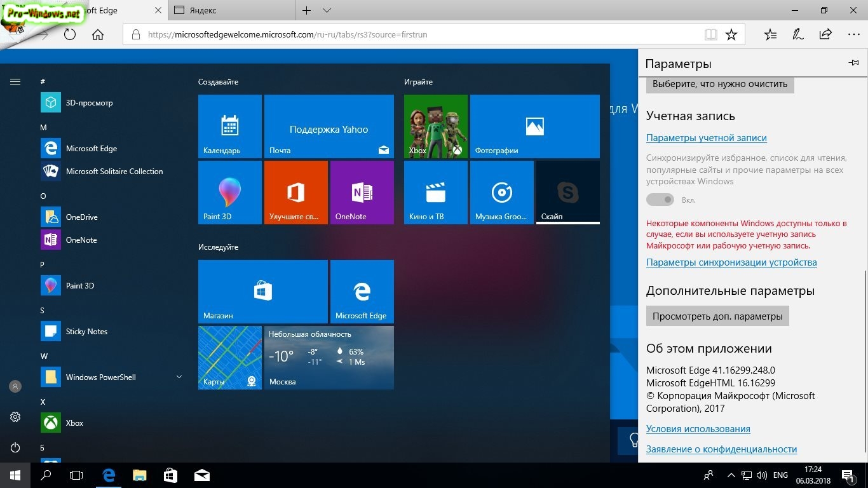Launch Microsoft Edge from the app list

[x=112, y=148]
